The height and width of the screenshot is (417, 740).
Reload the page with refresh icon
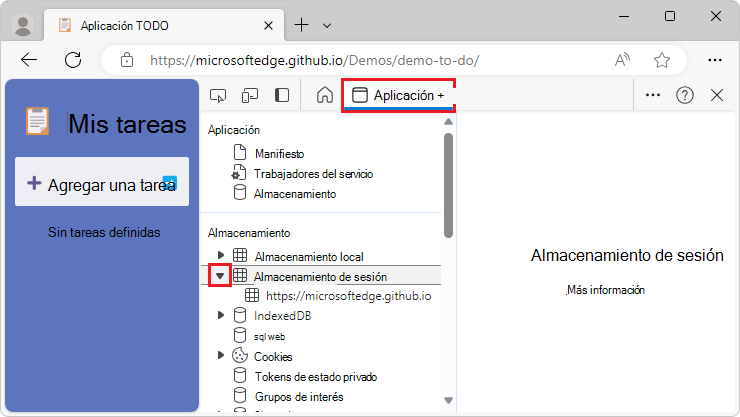pos(73,60)
